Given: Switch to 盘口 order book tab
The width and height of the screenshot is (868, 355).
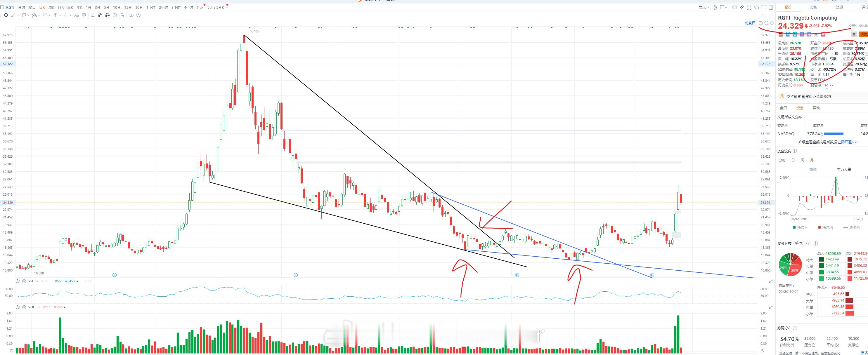Looking at the screenshot, I should (784, 108).
